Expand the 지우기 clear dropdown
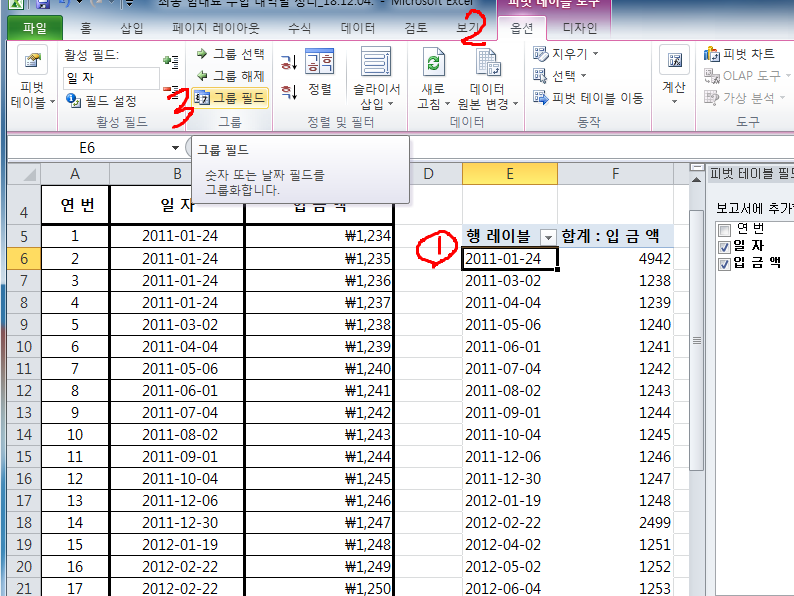Viewport: 794px width, 596px height. [x=596, y=54]
